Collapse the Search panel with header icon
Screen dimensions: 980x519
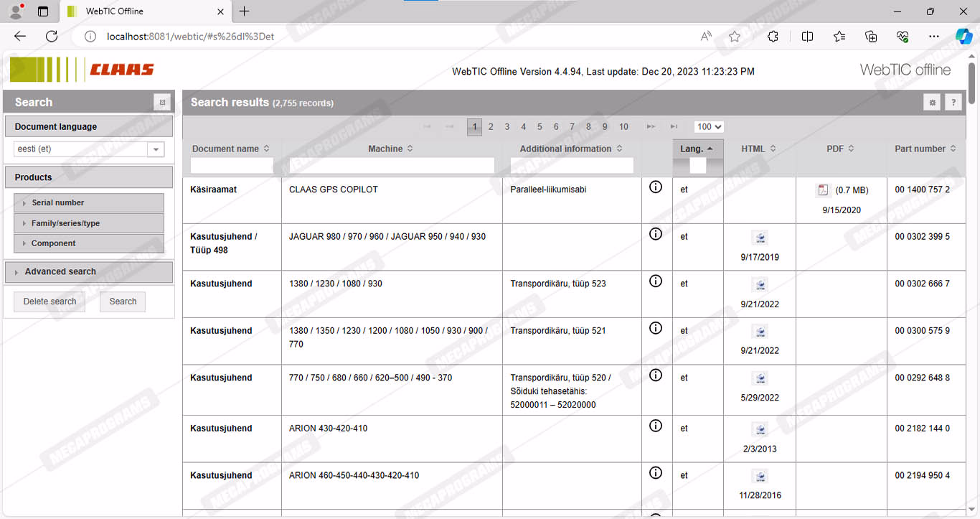[162, 103]
